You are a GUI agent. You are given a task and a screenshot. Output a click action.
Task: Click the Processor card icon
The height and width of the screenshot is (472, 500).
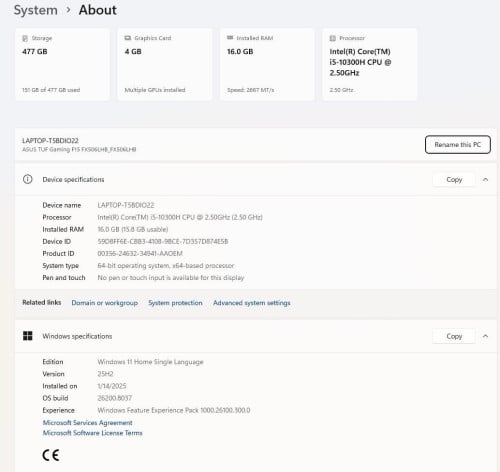(332, 38)
